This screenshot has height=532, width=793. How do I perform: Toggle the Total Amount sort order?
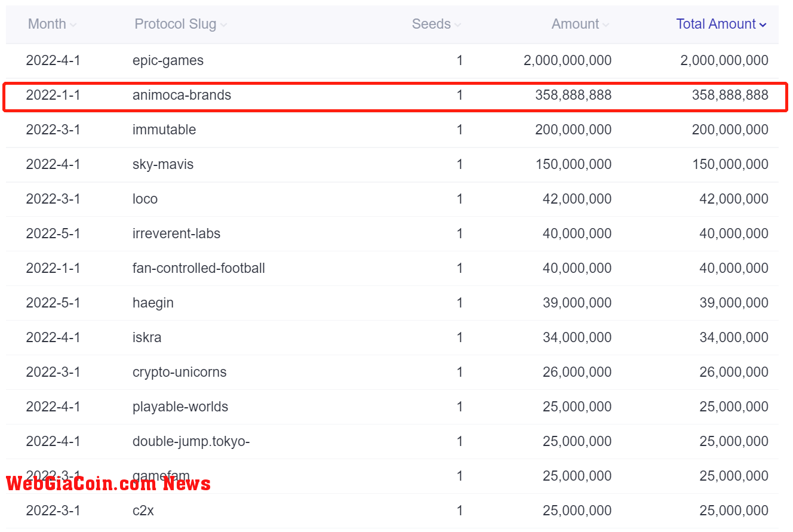(x=721, y=24)
